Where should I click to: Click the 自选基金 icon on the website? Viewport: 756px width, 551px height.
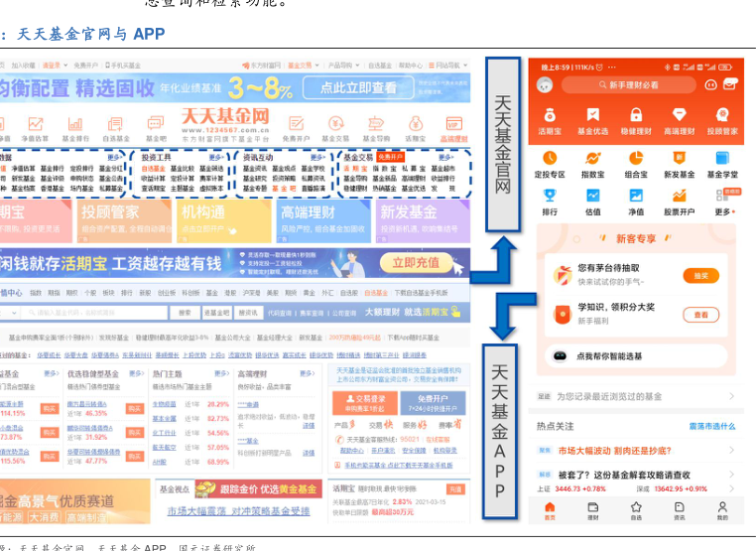(x=115, y=124)
